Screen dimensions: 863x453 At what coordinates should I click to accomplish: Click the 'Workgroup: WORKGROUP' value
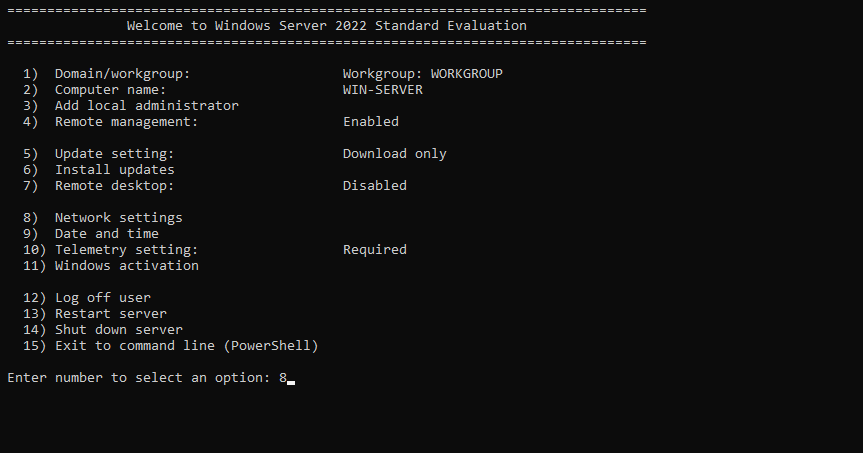click(x=423, y=74)
